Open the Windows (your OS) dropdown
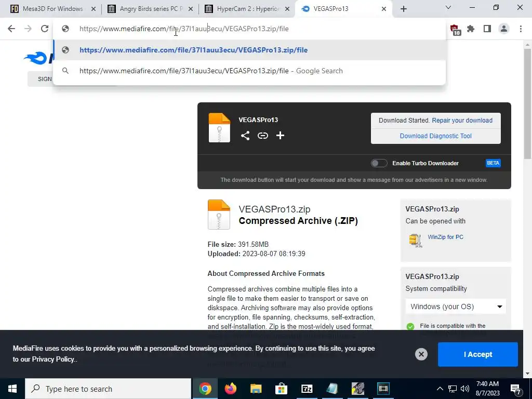The width and height of the screenshot is (532, 399). tap(456, 307)
